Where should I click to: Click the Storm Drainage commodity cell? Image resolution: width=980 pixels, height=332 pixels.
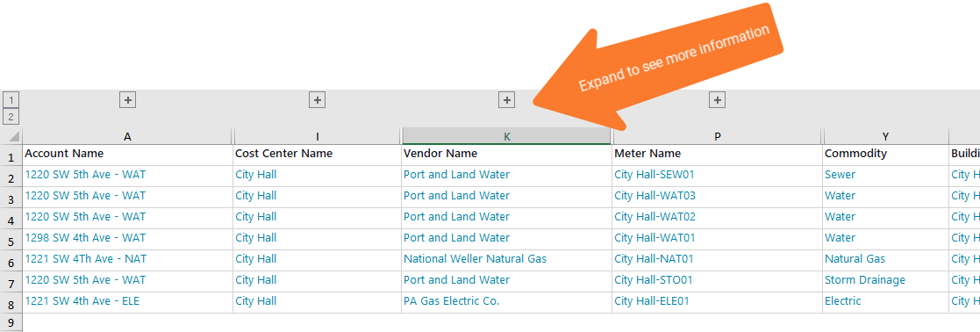point(864,280)
